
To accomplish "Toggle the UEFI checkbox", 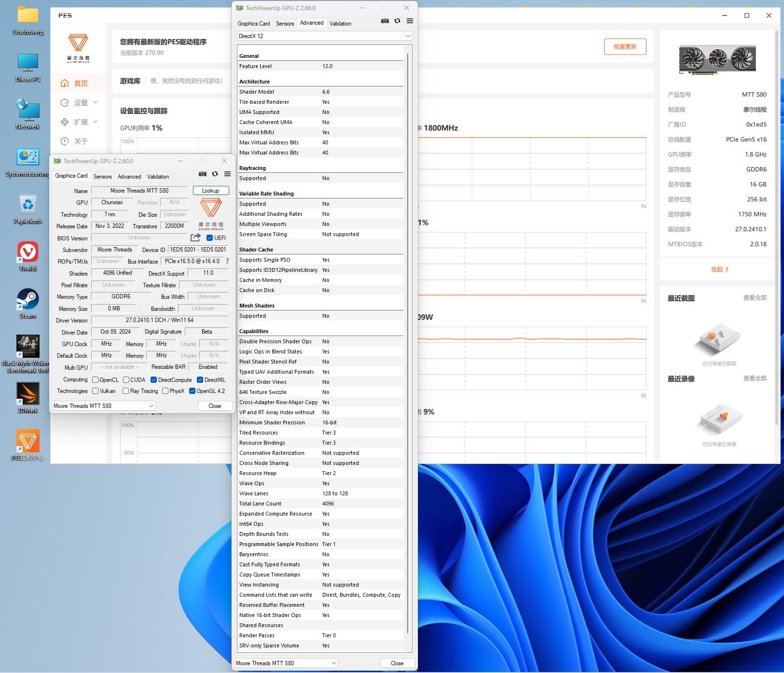I will (210, 238).
